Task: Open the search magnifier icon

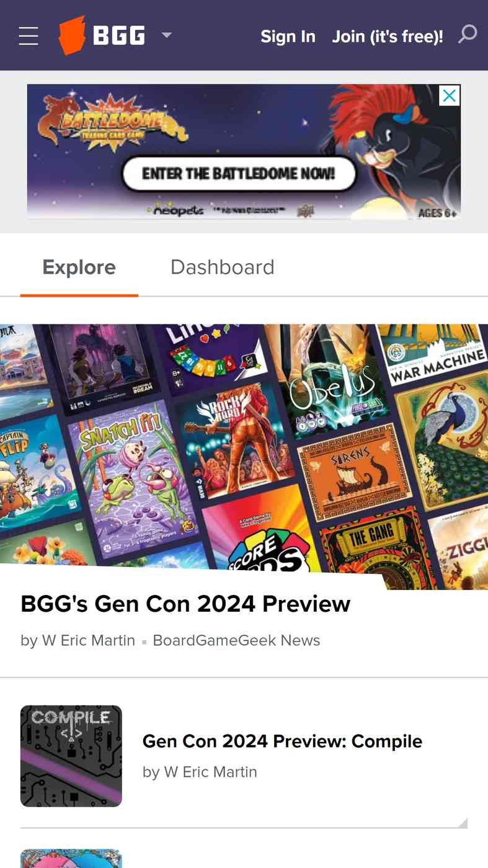Action: pos(468,34)
